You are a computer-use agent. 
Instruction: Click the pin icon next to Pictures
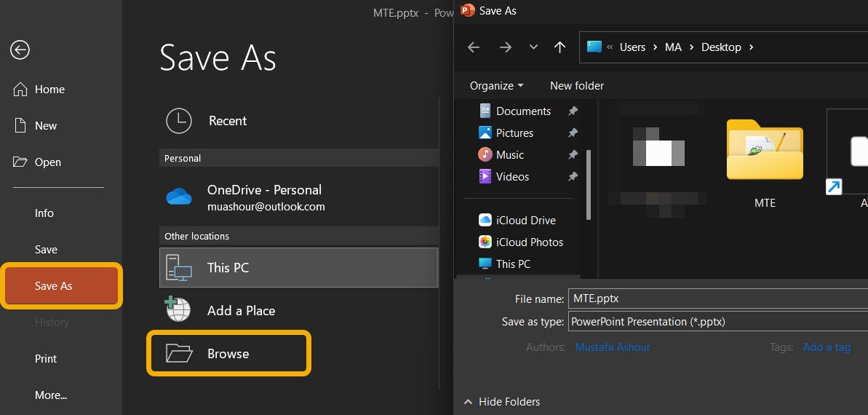(573, 133)
